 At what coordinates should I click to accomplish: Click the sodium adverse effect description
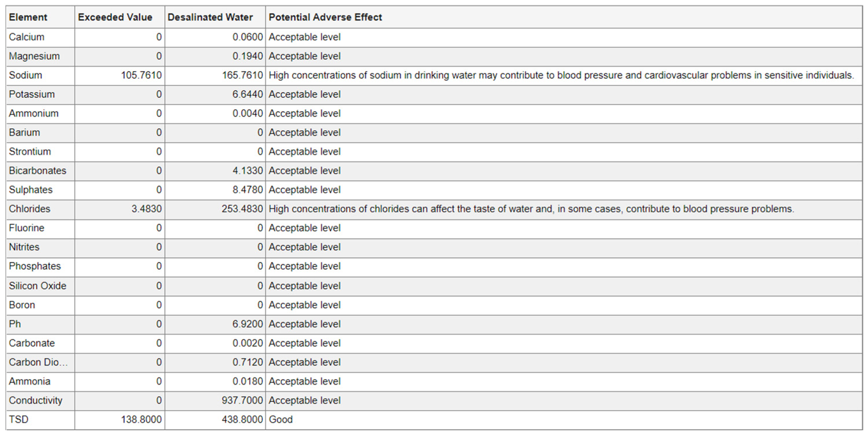click(x=561, y=75)
